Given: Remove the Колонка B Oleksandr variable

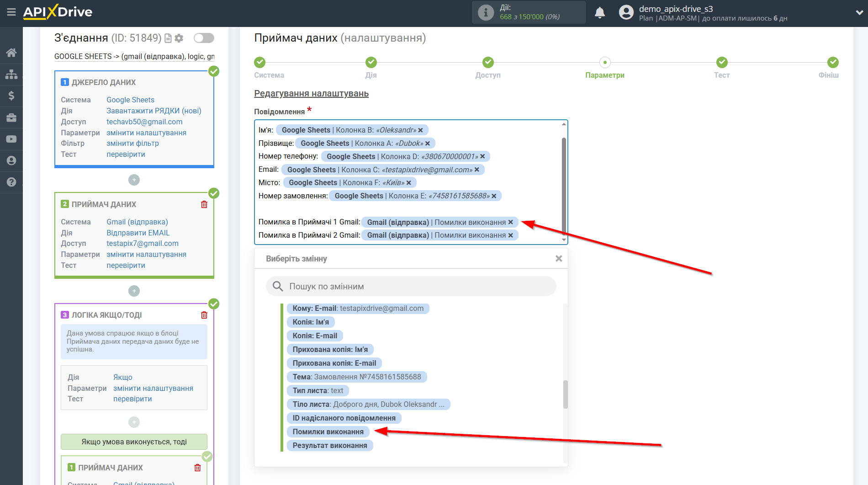Looking at the screenshot, I should pyautogui.click(x=420, y=130).
